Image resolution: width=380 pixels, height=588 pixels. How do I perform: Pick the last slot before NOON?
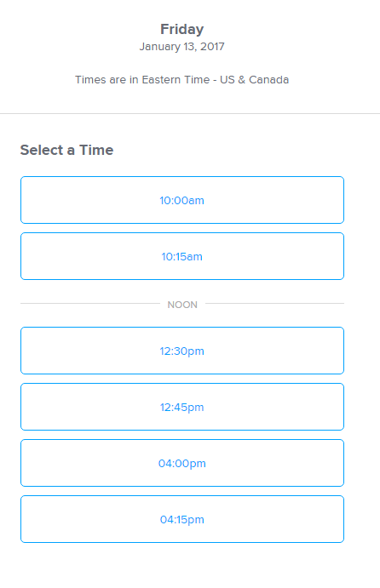(182, 256)
